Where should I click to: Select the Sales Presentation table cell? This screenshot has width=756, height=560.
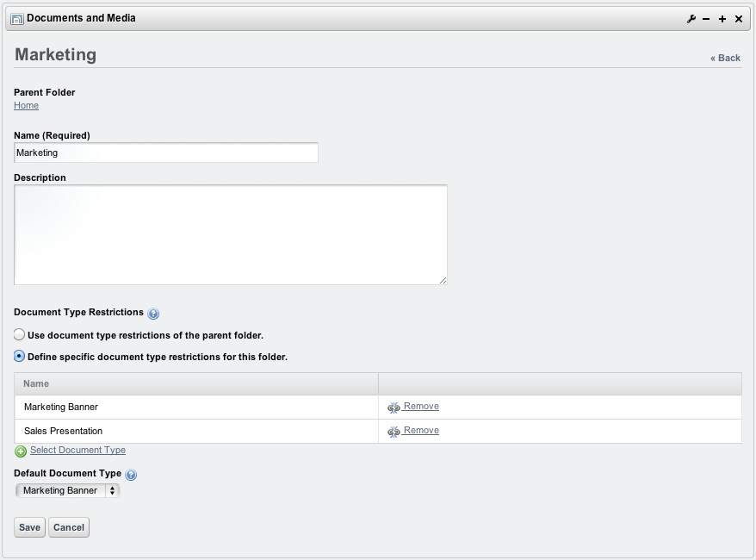pos(196,432)
